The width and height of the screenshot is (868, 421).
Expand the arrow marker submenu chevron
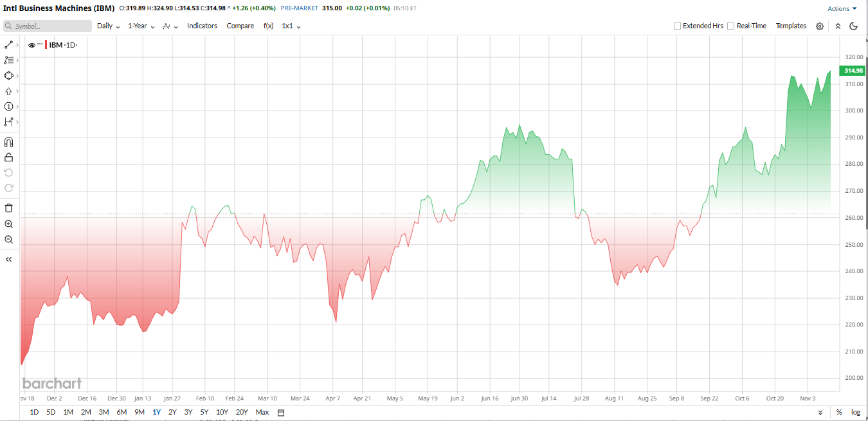(17, 91)
